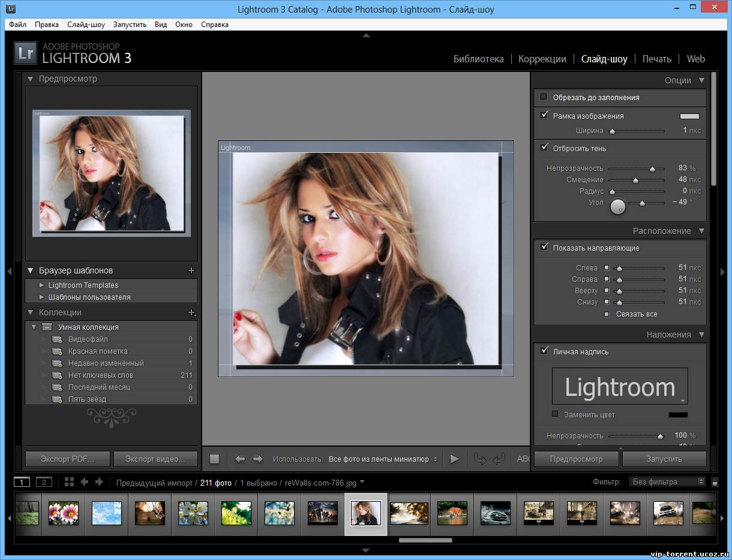Toggle Рамка изображения checkbox
The width and height of the screenshot is (732, 560).
544,115
